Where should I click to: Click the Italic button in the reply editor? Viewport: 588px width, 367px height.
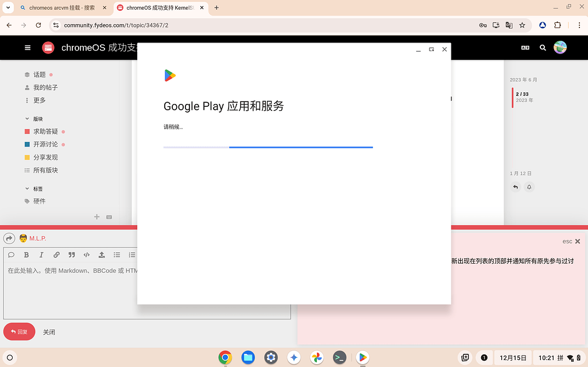coord(41,255)
